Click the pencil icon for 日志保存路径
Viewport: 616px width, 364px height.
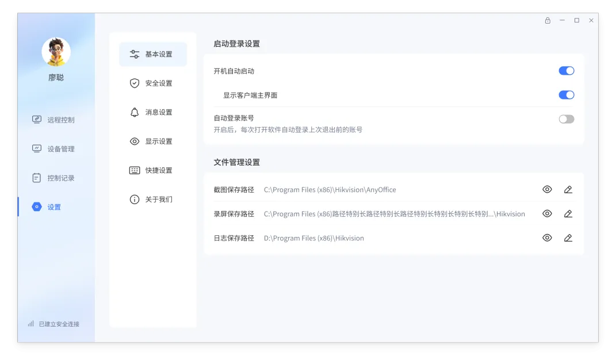pyautogui.click(x=568, y=237)
